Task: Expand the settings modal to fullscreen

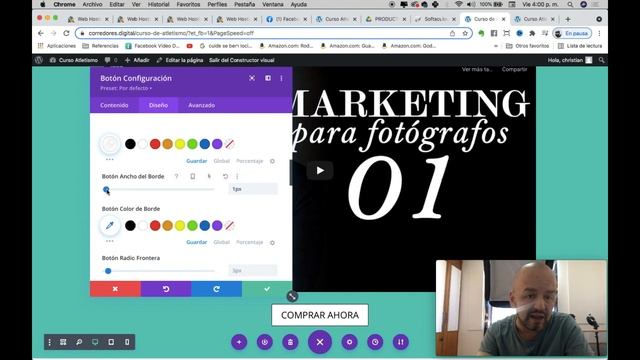Action: (x=252, y=78)
